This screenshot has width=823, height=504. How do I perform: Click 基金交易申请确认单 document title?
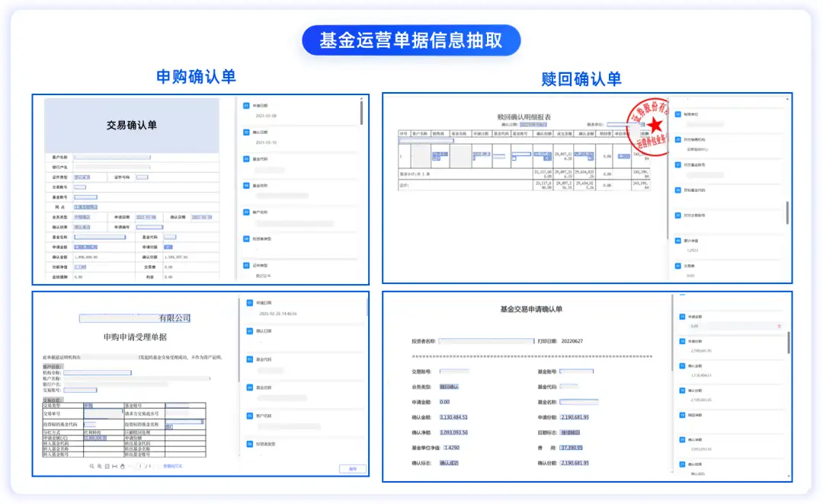[531, 309]
